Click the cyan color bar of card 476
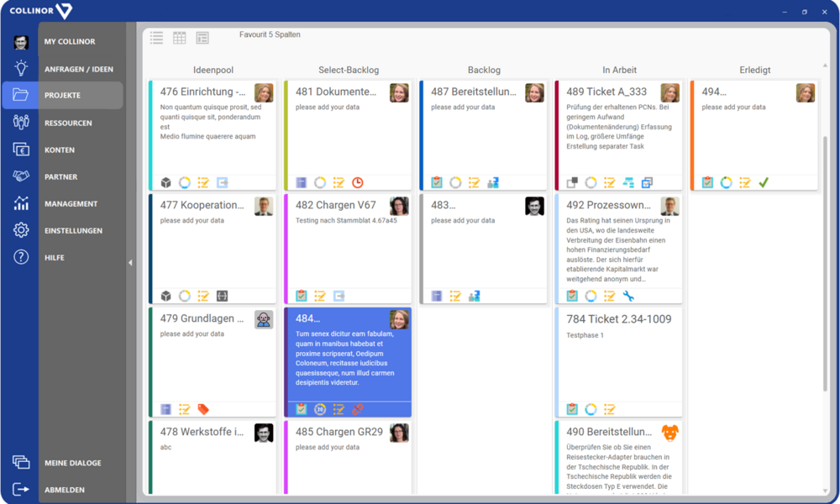 point(150,134)
